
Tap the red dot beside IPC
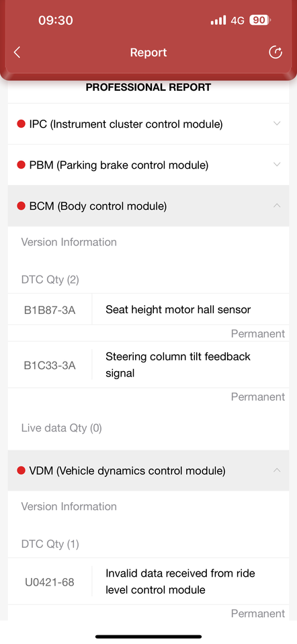(x=22, y=124)
